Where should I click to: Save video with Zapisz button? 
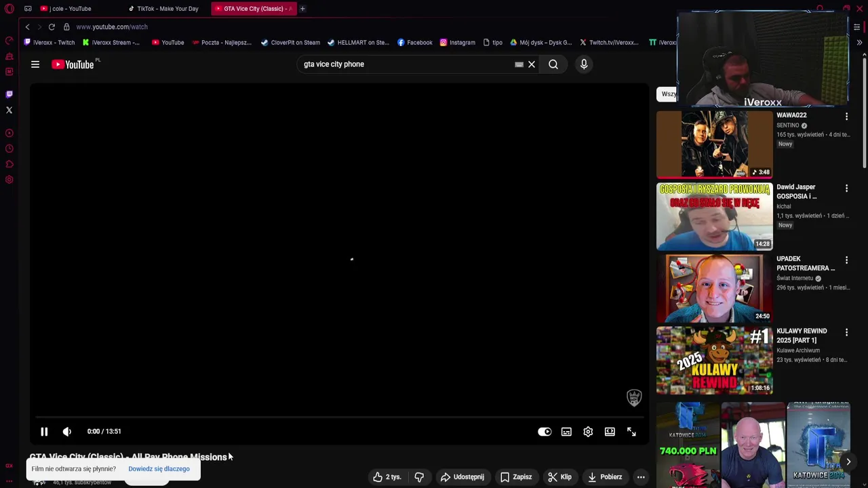pos(516,477)
